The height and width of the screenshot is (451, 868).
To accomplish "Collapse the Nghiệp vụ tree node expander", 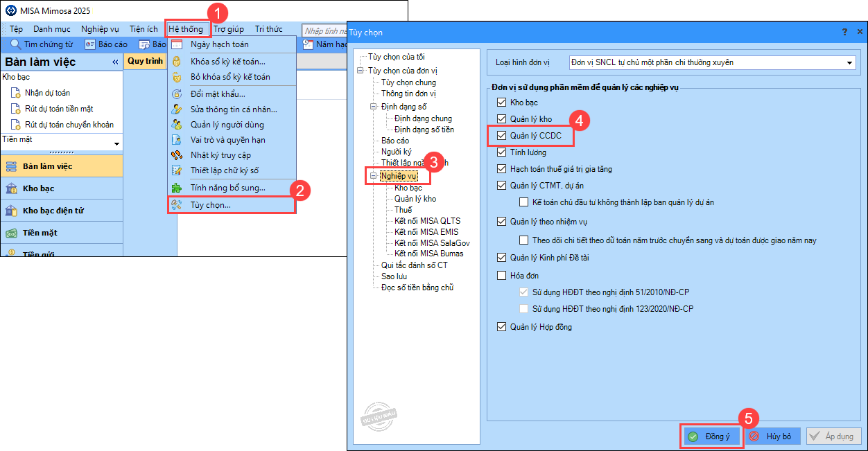I will click(373, 176).
